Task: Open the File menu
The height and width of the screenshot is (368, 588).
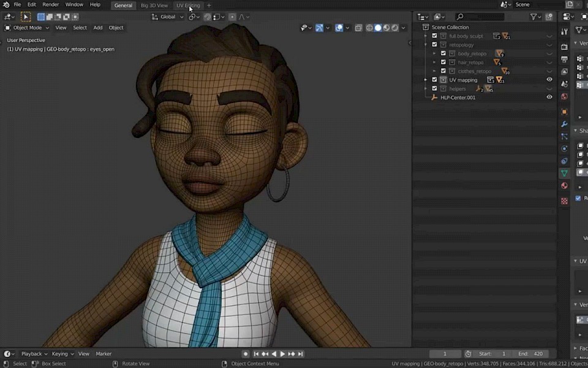Action: [17, 5]
